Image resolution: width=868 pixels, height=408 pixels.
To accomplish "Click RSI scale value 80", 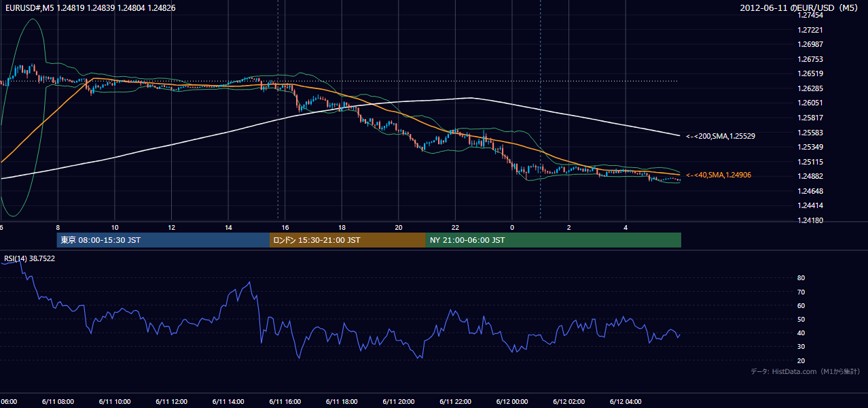I will point(801,278).
